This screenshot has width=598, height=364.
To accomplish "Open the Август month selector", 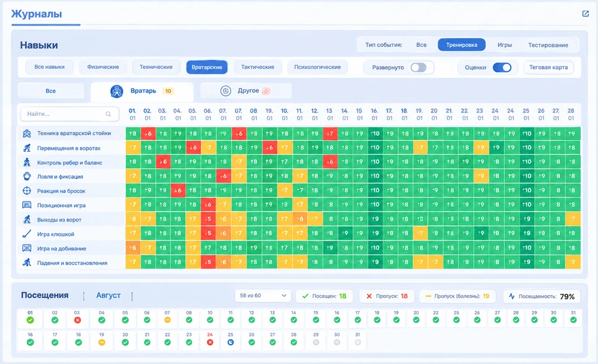I will (x=108, y=296).
